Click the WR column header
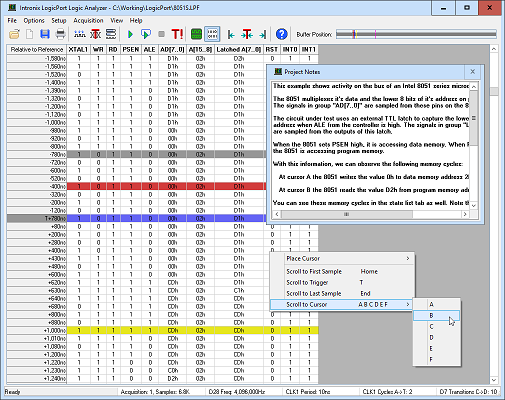The image size is (505, 400). tap(98, 49)
